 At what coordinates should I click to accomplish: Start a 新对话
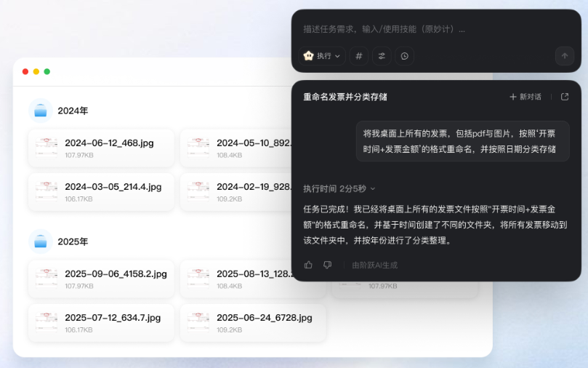[525, 97]
